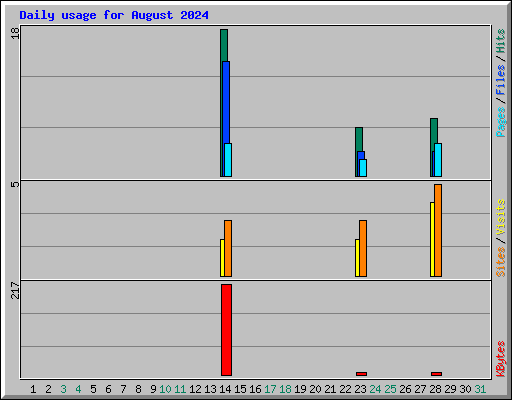
Task: Click day label '14' on the x-axis
Action: (x=225, y=389)
